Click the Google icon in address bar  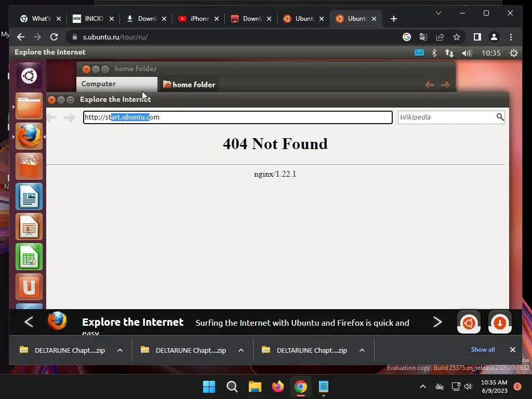coord(406,37)
